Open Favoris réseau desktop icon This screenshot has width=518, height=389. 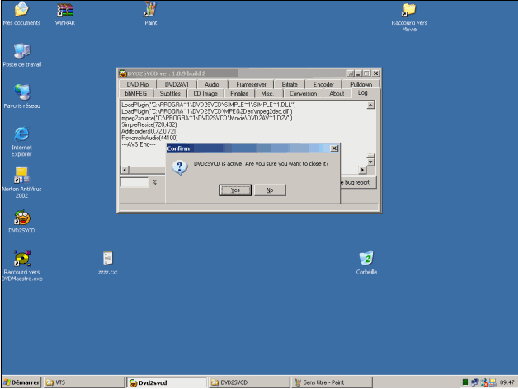[x=22, y=92]
